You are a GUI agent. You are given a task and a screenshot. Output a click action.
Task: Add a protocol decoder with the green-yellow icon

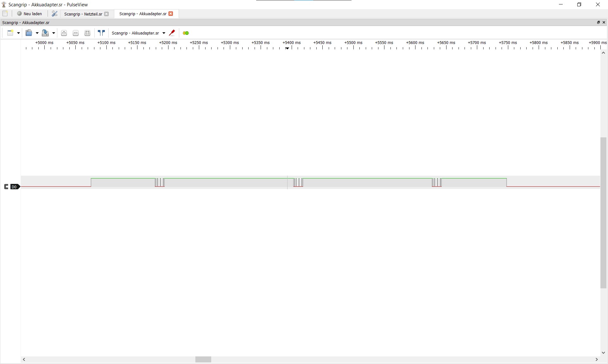186,33
